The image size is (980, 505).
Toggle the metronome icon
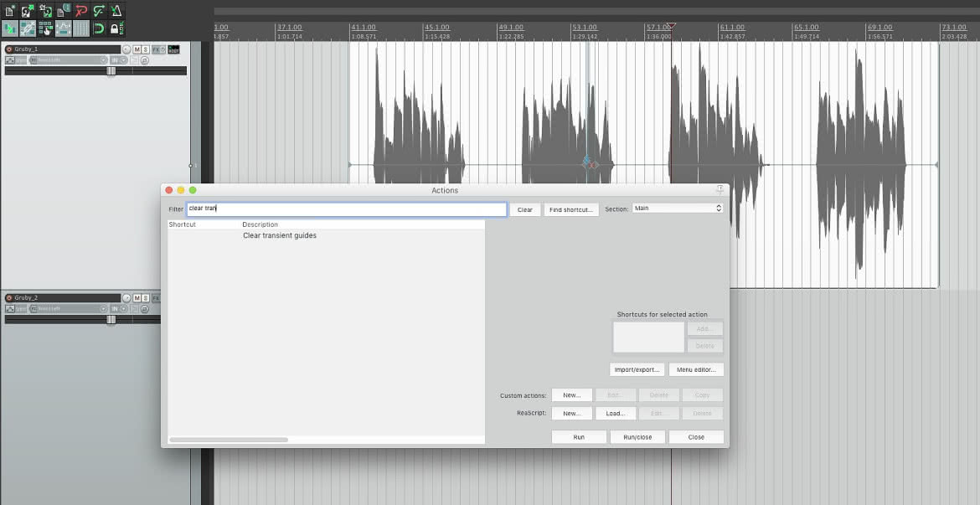[x=116, y=11]
